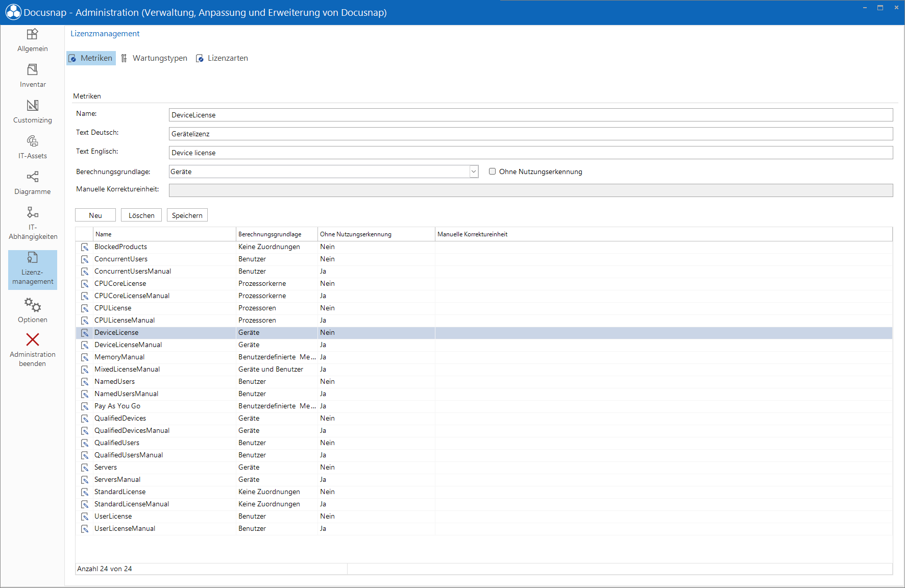The image size is (905, 588).
Task: Open the Diagramme sidebar section
Action: 33,183
